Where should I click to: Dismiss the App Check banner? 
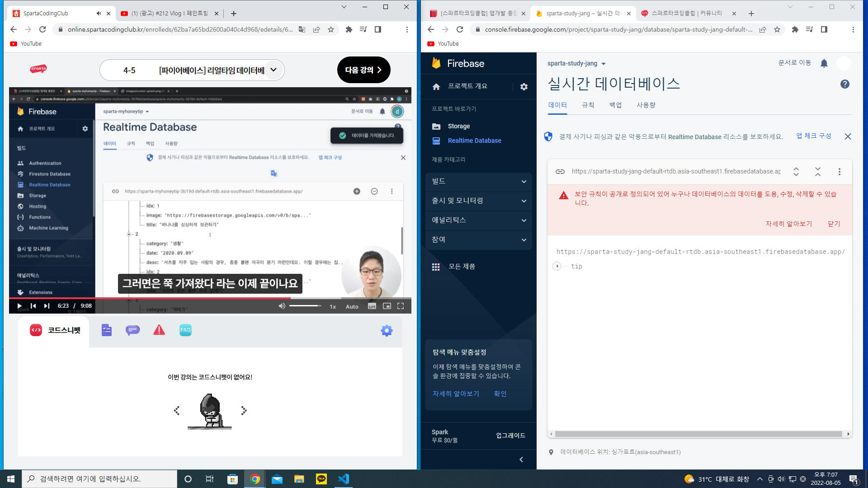(x=848, y=136)
